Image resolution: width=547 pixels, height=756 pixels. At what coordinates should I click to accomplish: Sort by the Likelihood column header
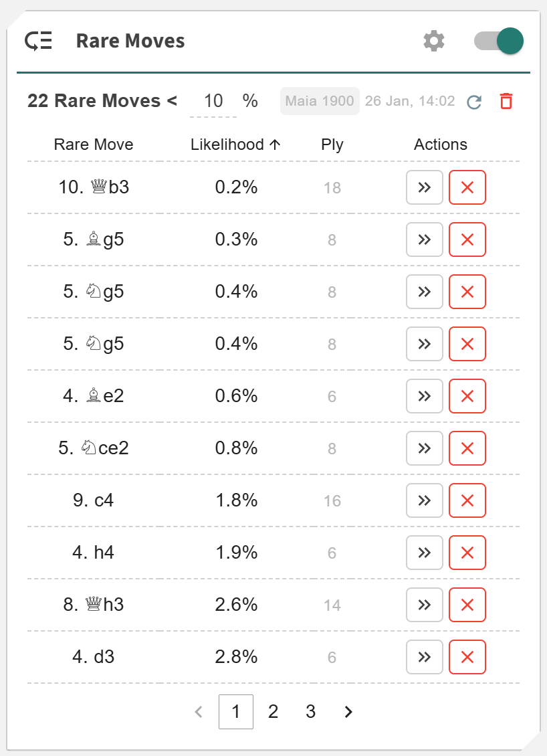point(235,145)
